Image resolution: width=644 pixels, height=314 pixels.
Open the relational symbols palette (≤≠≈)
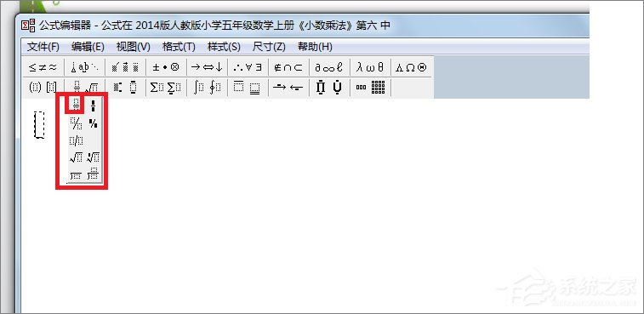[x=43, y=67]
